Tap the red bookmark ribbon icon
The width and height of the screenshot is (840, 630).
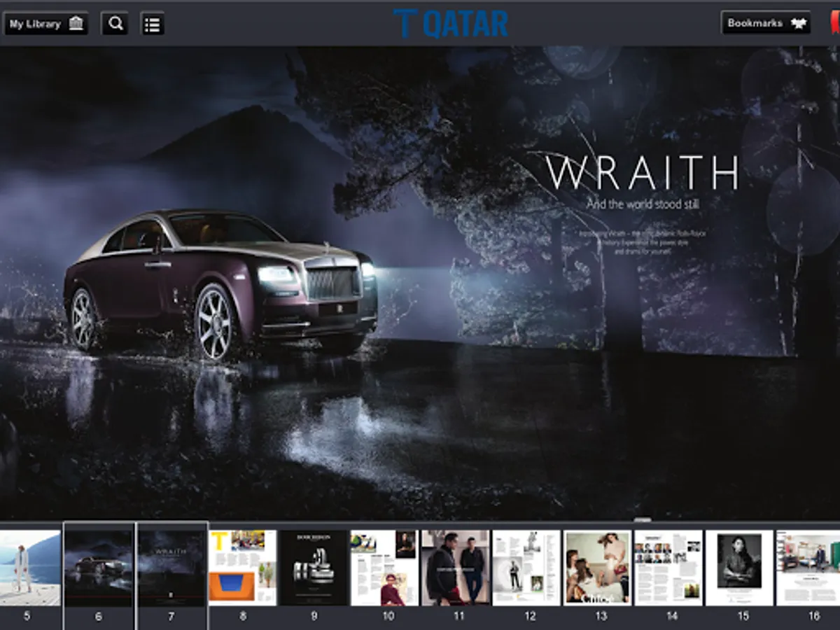(x=834, y=23)
